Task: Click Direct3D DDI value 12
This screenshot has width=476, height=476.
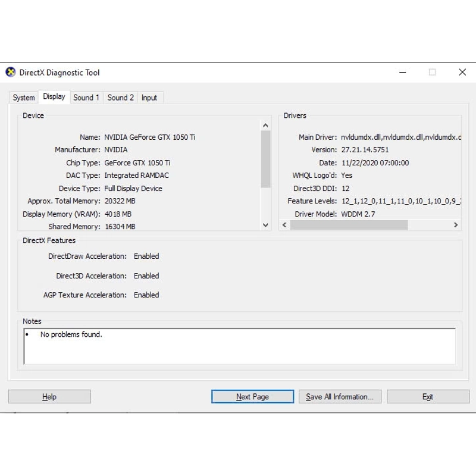Action: (346, 189)
